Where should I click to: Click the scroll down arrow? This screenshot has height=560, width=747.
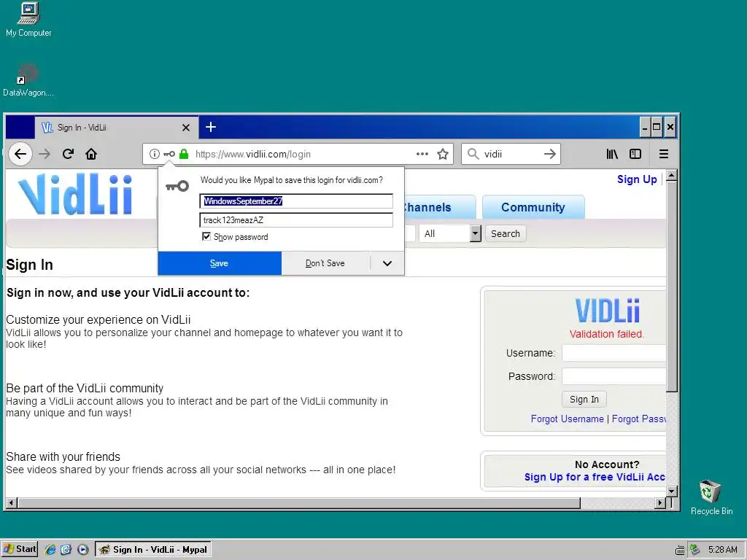click(x=672, y=491)
